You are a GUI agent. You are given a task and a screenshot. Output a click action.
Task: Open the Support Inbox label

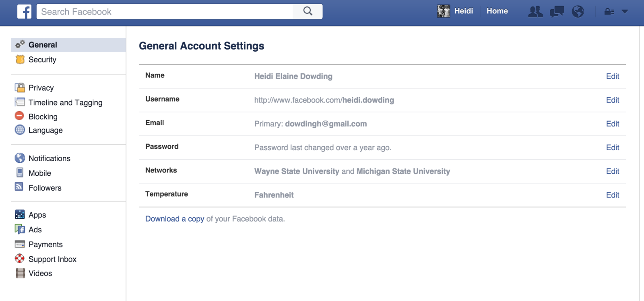coord(52,259)
